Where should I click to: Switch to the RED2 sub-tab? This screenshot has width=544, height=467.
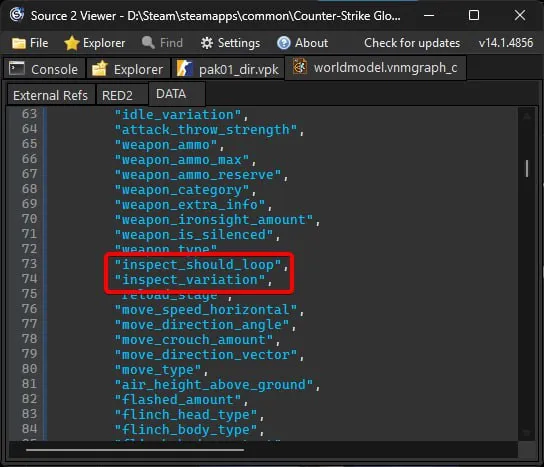[x=118, y=95]
